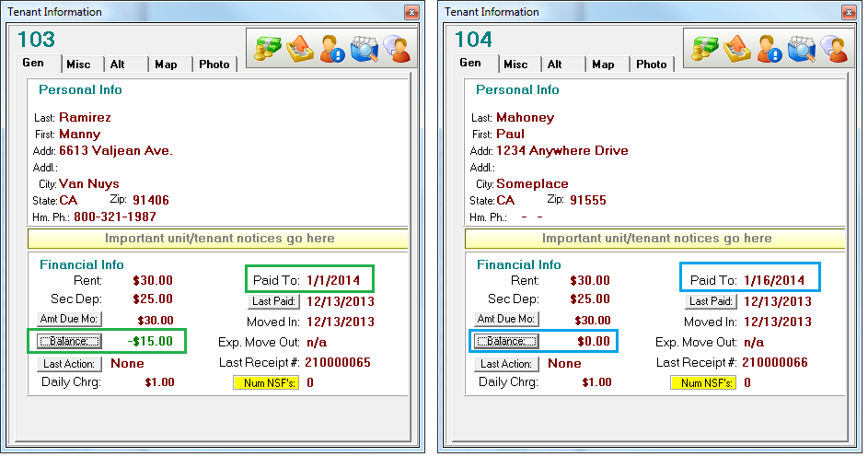Switch to the Misc tab in unit 103
The image size is (868, 457).
pos(83,64)
